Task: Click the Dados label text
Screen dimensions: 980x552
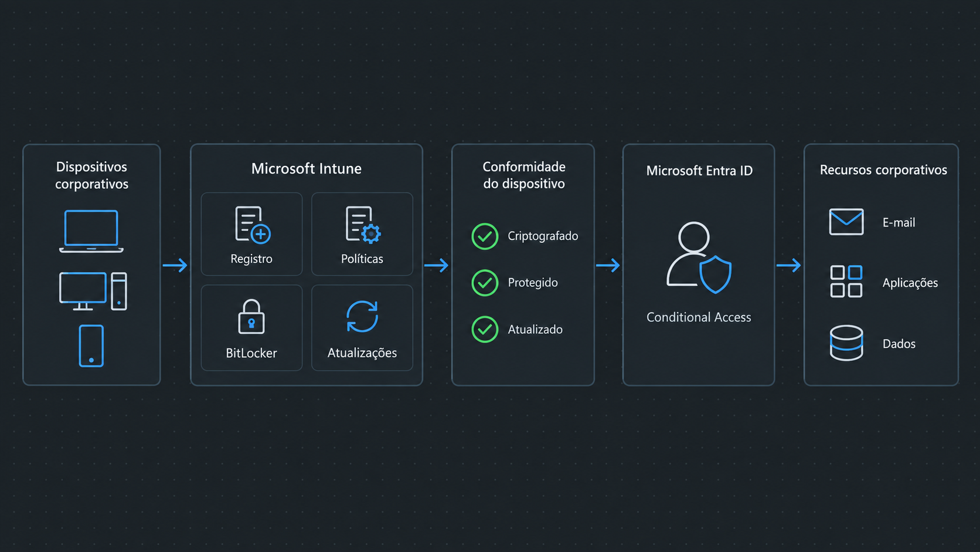Action: click(899, 344)
